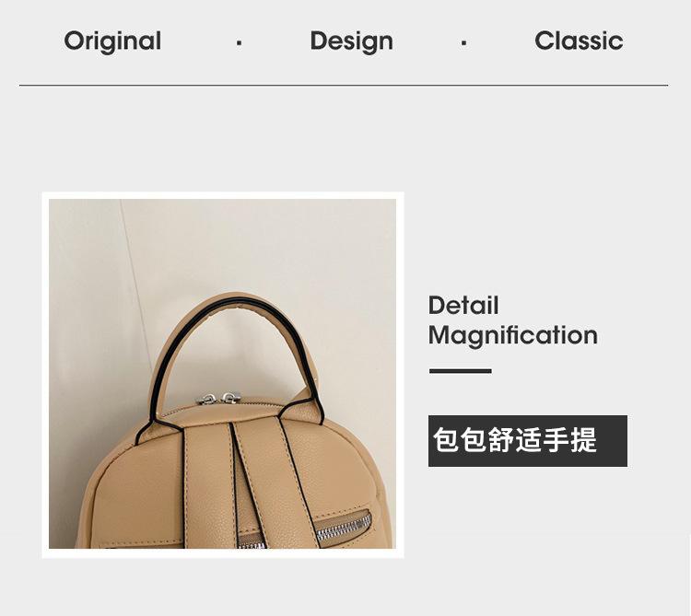Viewport: 691px width, 616px height.
Task: Click the 手提 characters in dark label
Action: pyautogui.click(x=569, y=440)
